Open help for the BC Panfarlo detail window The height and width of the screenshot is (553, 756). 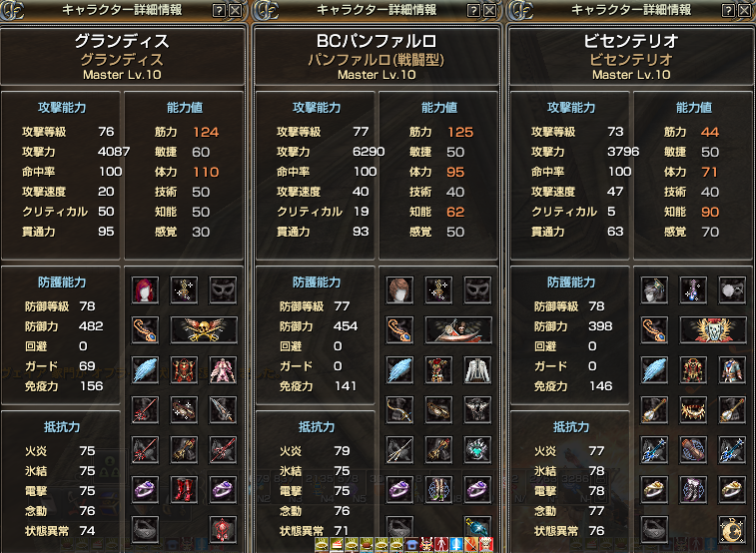point(473,10)
